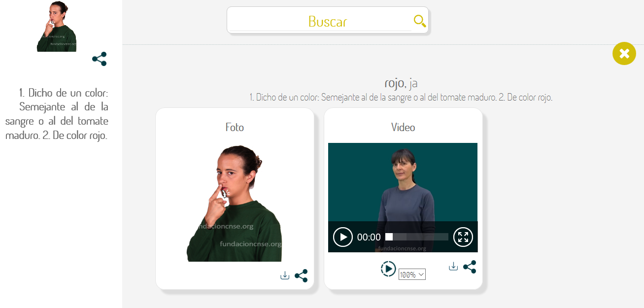The height and width of the screenshot is (308, 644).
Task: Click the 'rojo, ja' word heading
Action: [401, 83]
